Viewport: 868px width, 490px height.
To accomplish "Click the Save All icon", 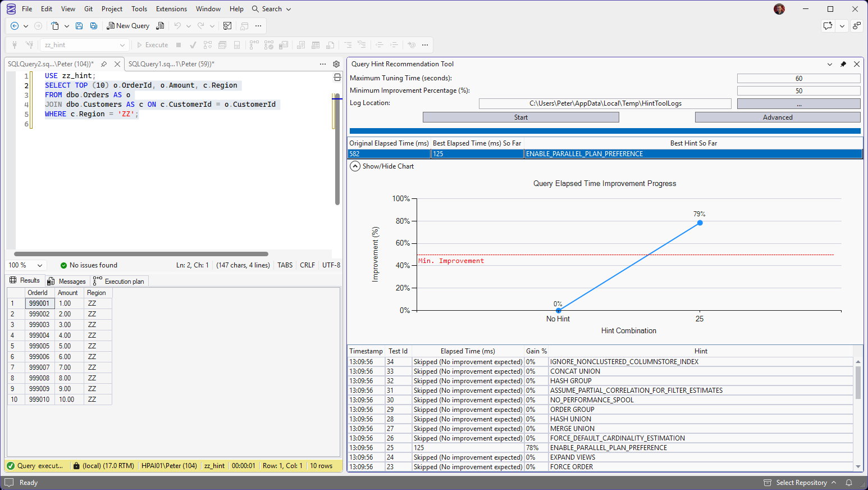I will coord(94,26).
